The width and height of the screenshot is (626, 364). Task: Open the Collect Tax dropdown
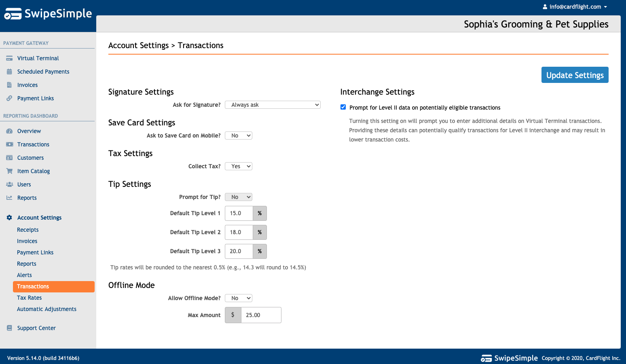[239, 166]
